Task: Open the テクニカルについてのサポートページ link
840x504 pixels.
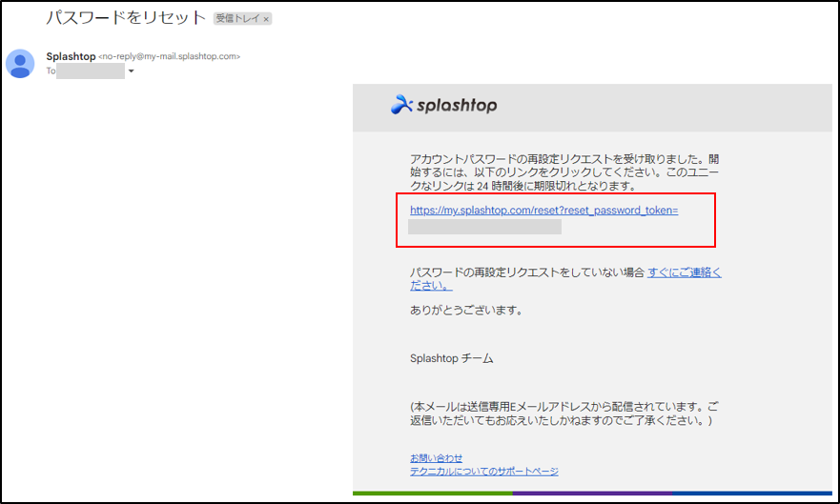Action: click(483, 471)
